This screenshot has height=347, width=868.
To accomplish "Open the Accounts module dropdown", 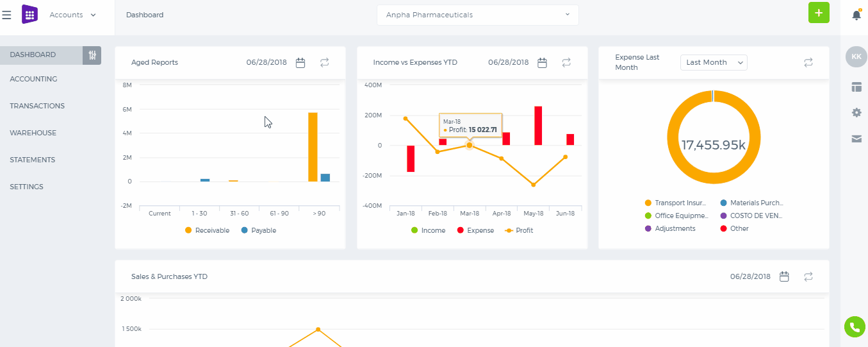I will pyautogui.click(x=73, y=15).
